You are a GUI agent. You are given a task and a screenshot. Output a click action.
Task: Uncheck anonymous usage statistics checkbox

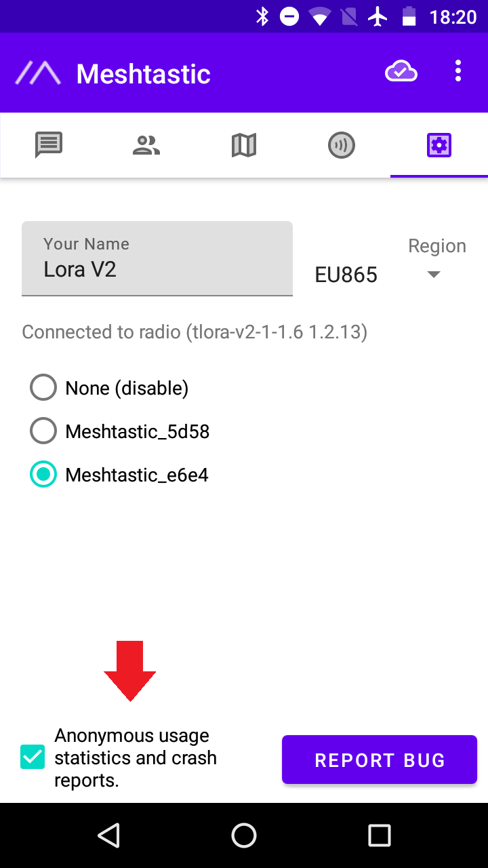coord(33,757)
